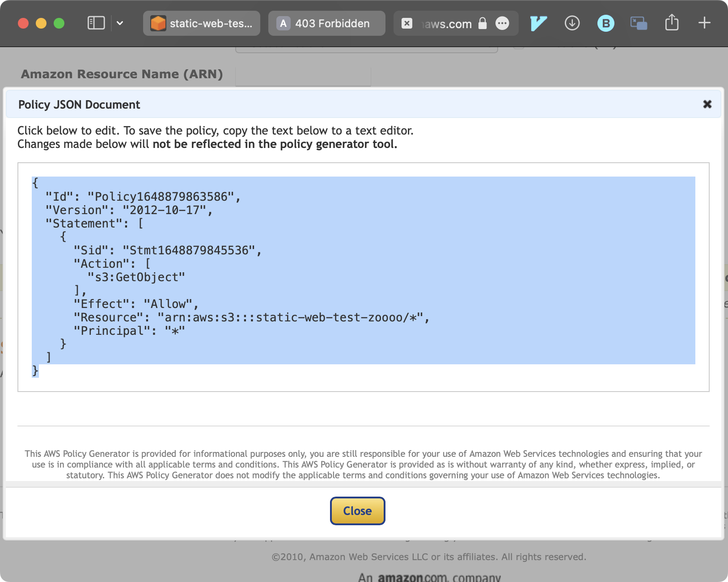Click the screen mirroring extension icon
The image size is (728, 582).
tap(639, 23)
